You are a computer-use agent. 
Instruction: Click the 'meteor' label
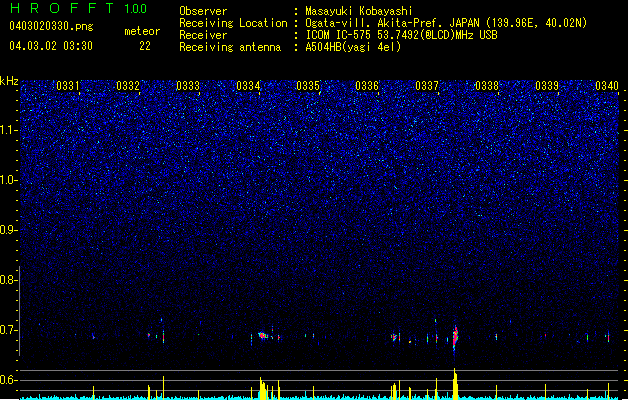[x=142, y=31]
